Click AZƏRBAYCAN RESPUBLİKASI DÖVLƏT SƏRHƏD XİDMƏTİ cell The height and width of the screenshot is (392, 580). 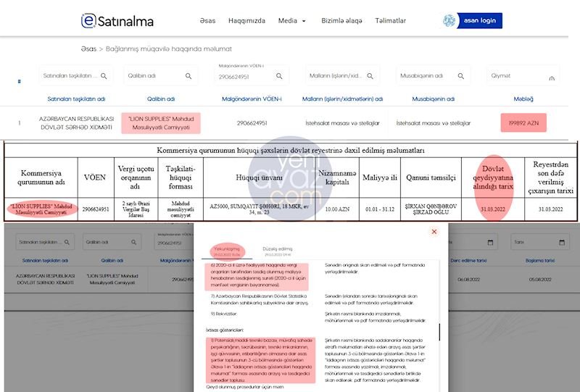point(76,123)
